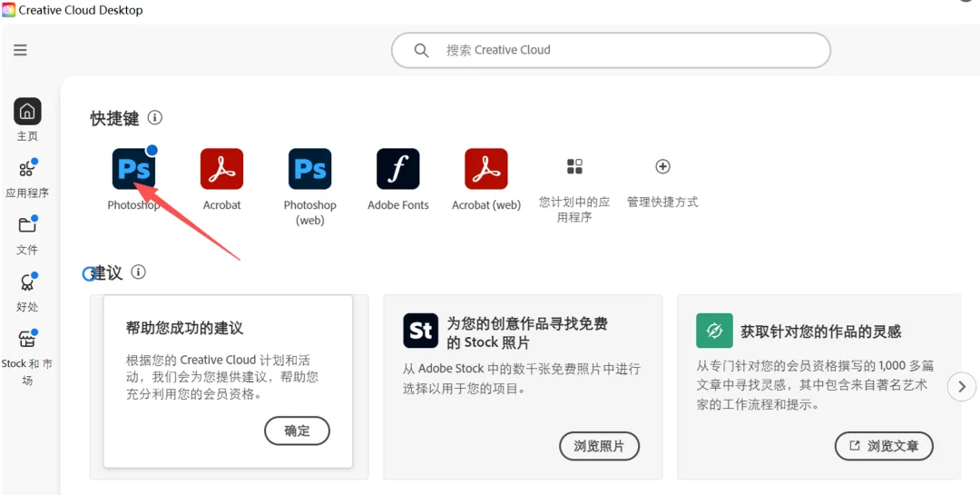The image size is (980, 495).
Task: Click the Photoshop label text
Action: [133, 204]
